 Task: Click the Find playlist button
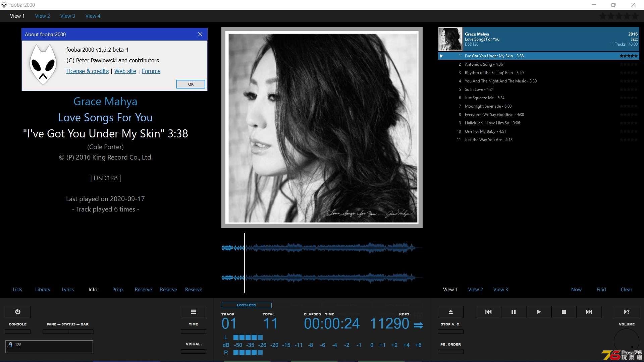coord(601,289)
